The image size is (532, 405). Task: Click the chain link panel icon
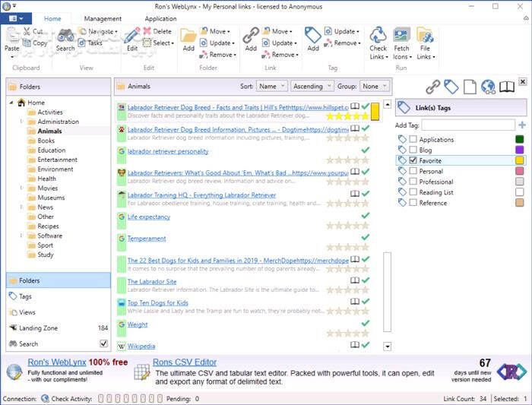point(433,87)
